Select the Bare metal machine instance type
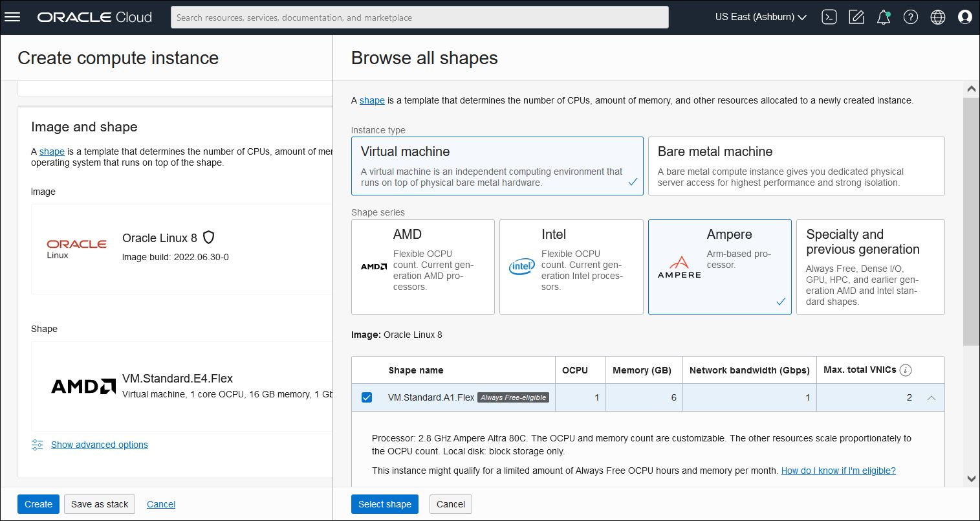This screenshot has width=980, height=521. pos(796,166)
